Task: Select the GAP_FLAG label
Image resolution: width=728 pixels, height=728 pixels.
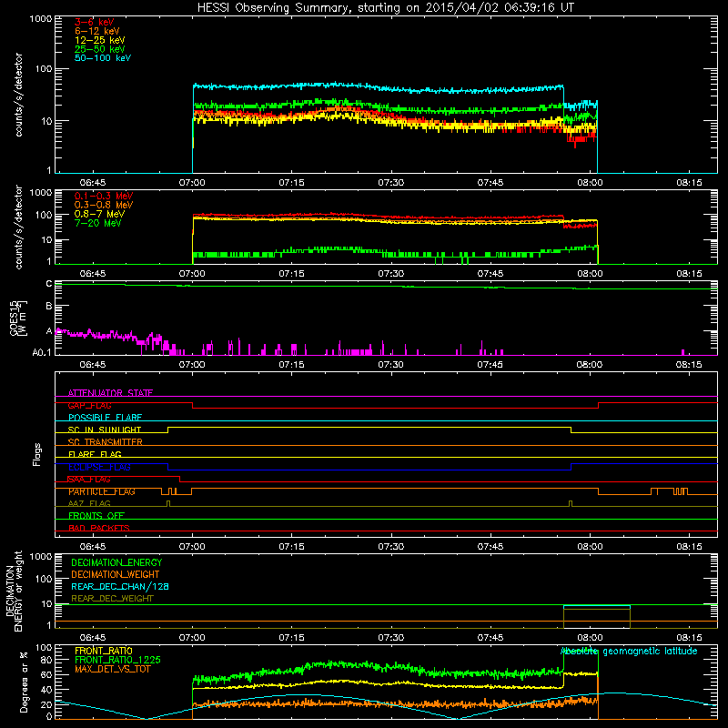Action: [x=89, y=405]
